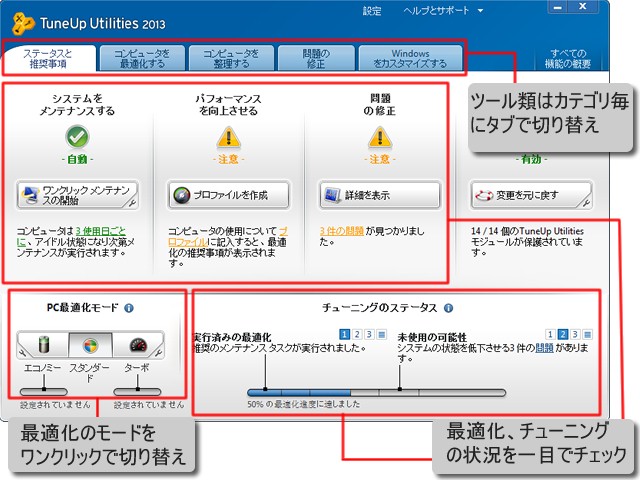Click 14/14個のTuneUp Utilities module text

click(527, 242)
